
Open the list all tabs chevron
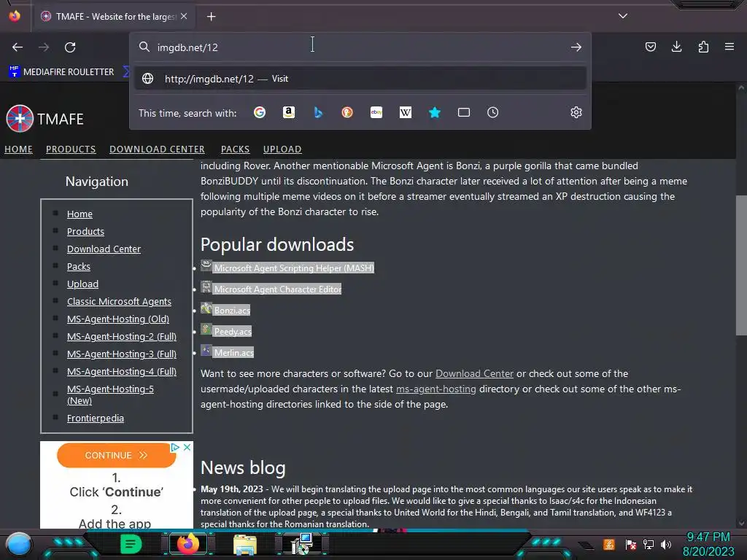[x=623, y=16]
